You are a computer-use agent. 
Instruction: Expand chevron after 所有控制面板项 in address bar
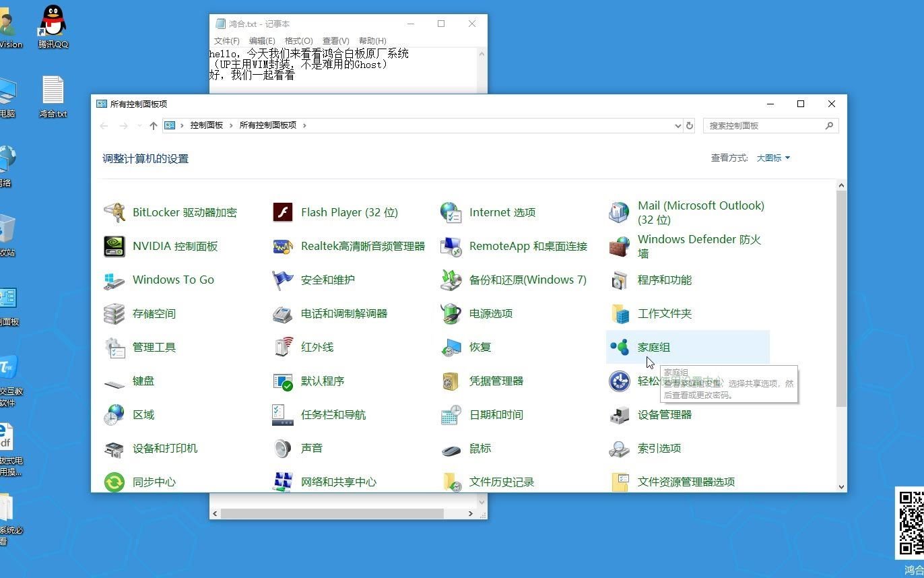(x=304, y=125)
